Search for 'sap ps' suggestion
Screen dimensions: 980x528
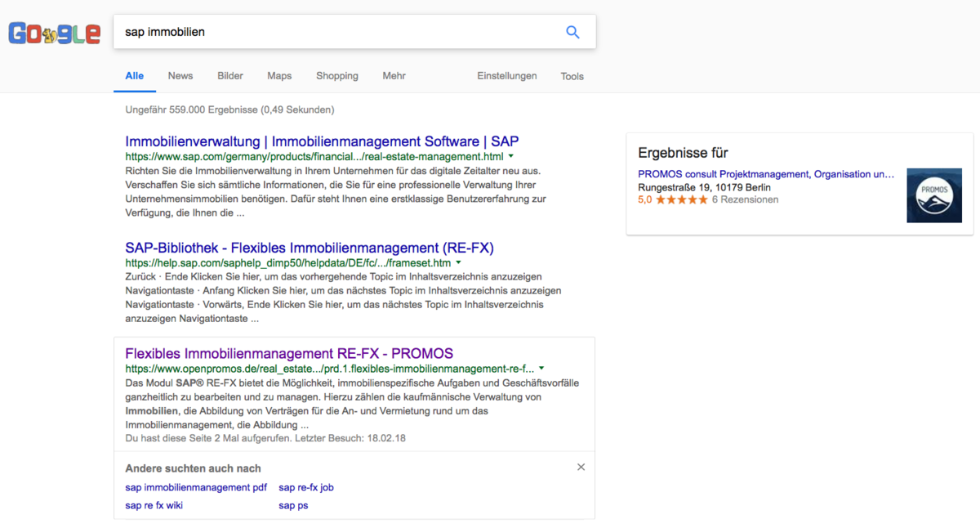click(293, 505)
